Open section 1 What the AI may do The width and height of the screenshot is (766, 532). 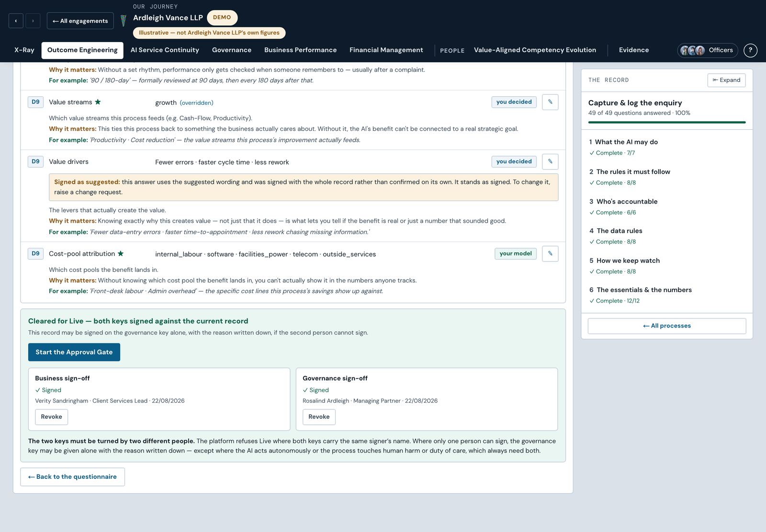666,147
